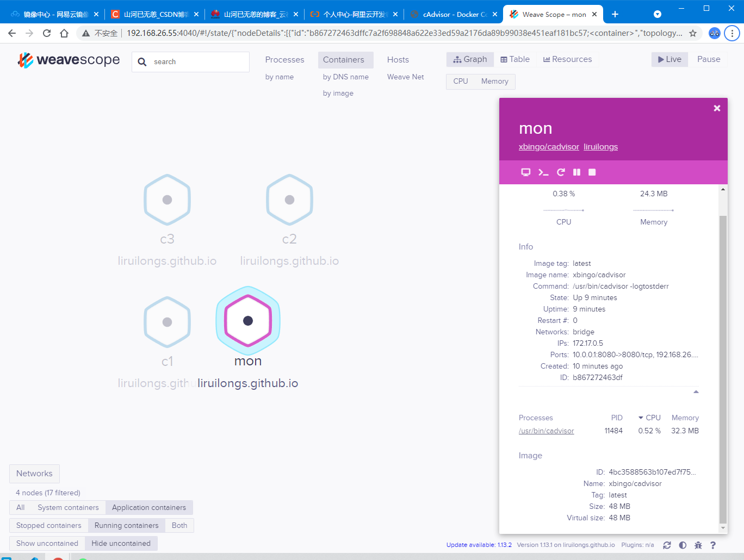Open the Weave Net view
Screen dimensions: 744x560
pyautogui.click(x=406, y=77)
